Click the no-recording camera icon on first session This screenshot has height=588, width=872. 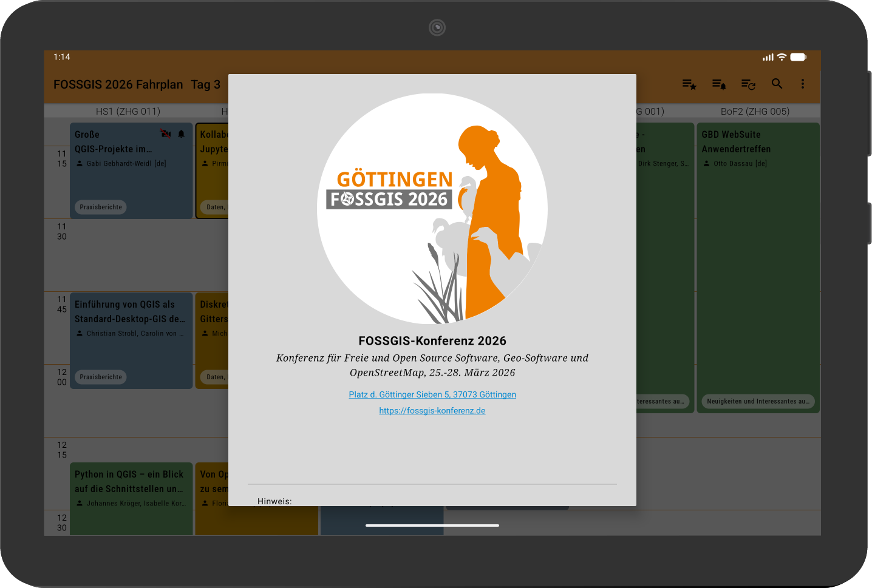[165, 133]
